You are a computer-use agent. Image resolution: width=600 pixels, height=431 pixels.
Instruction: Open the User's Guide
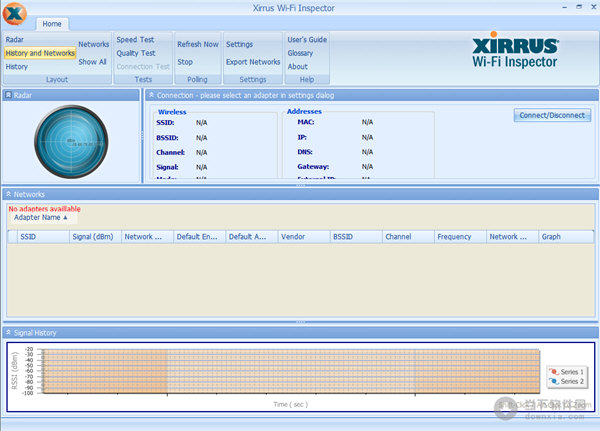(307, 39)
